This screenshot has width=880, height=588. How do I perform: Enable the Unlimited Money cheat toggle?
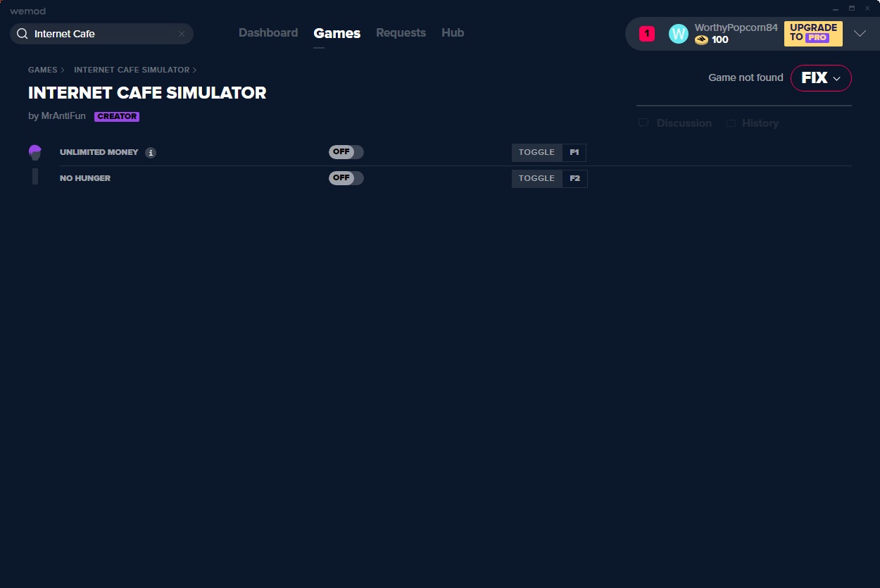(346, 152)
